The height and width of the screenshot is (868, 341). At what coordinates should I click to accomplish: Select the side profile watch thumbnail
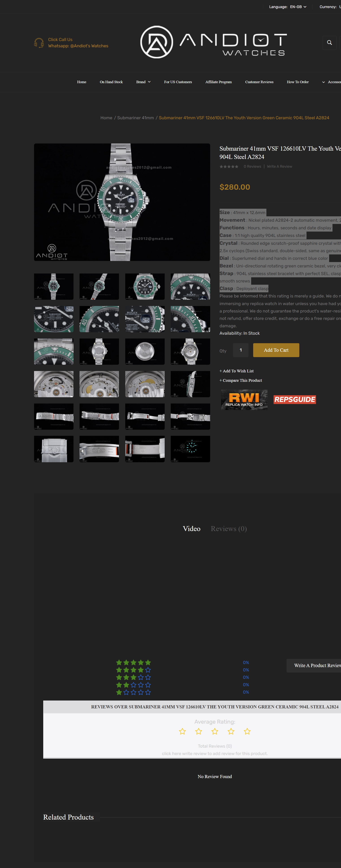190,384
